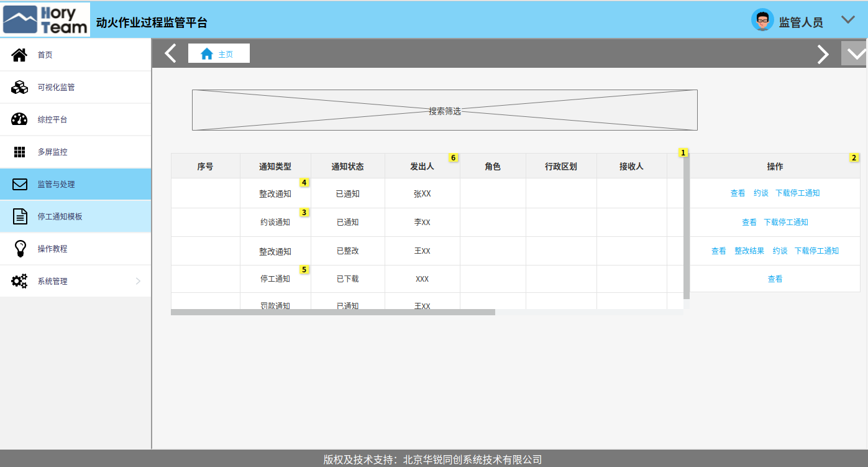
Task: Click 下载停工通知 in the 李XX row
Action: coord(786,222)
